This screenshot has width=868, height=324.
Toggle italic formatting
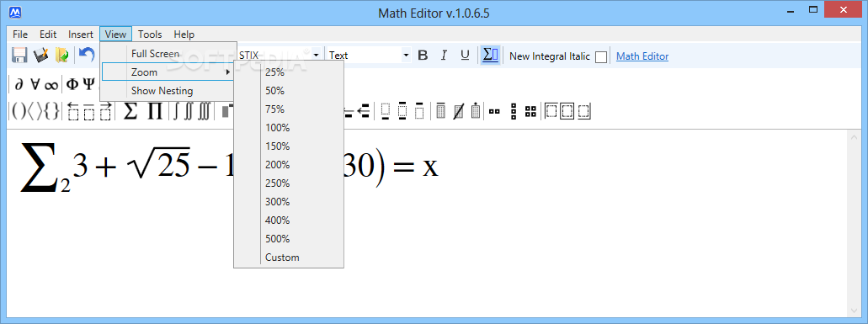click(x=444, y=56)
